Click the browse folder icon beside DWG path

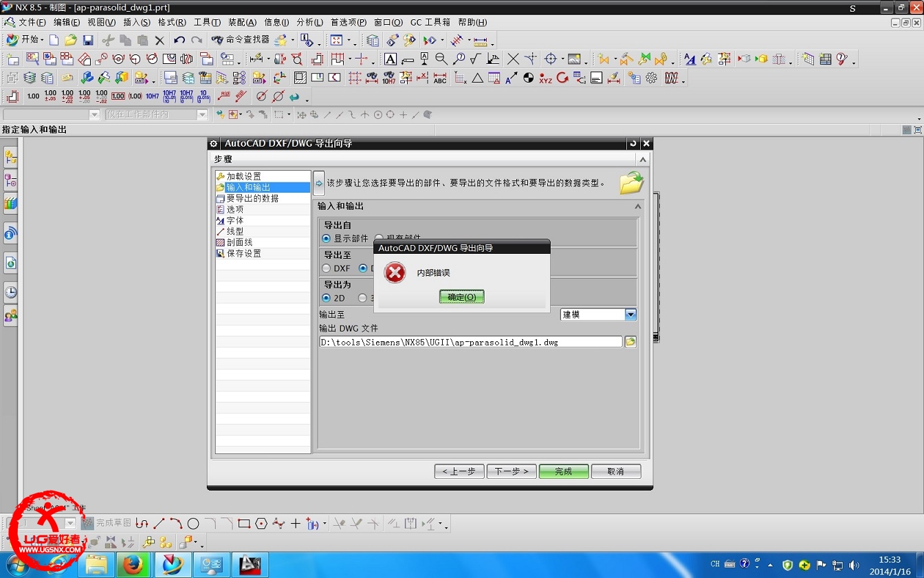point(630,342)
